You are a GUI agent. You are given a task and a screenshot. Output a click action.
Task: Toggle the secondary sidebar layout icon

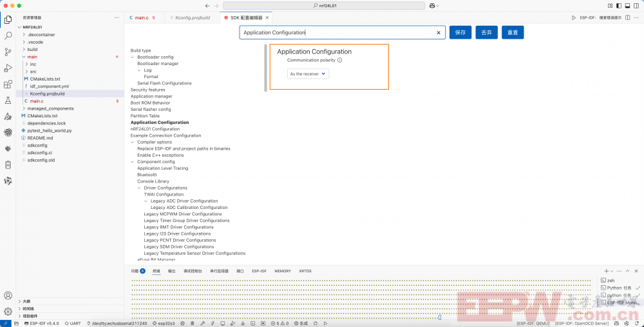point(636,6)
